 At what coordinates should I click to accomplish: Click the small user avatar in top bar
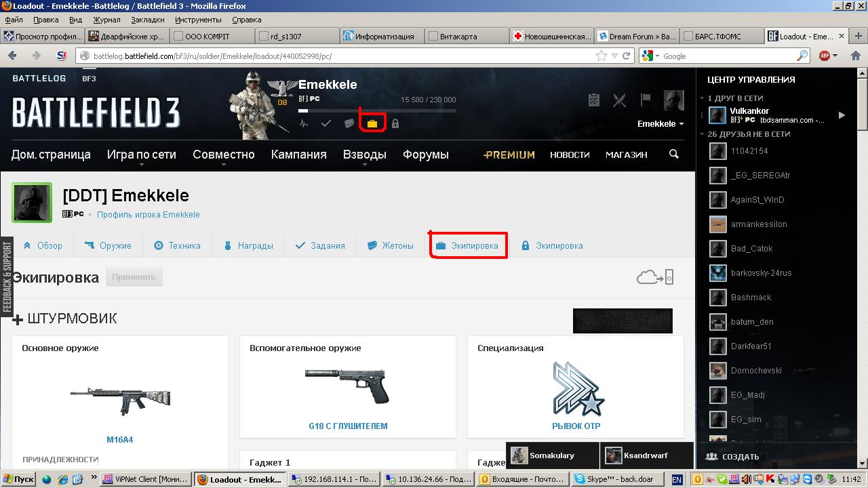tap(673, 100)
